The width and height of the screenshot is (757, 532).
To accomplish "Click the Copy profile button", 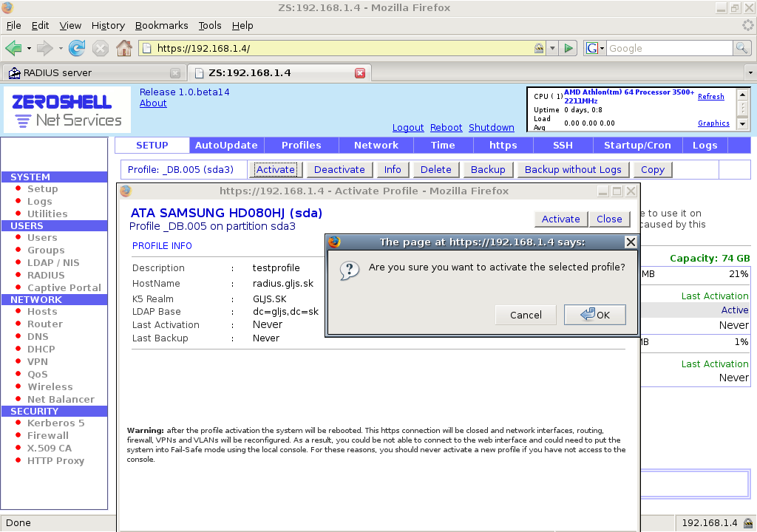I will tap(653, 169).
